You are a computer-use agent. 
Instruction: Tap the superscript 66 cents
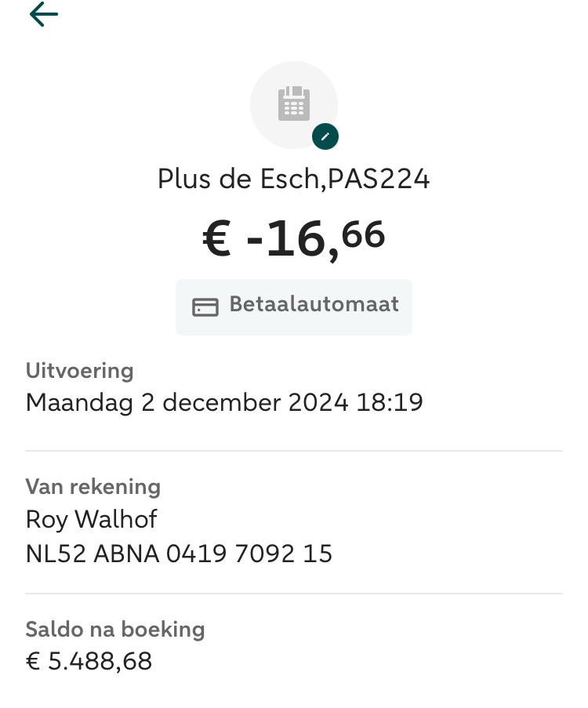(x=364, y=234)
